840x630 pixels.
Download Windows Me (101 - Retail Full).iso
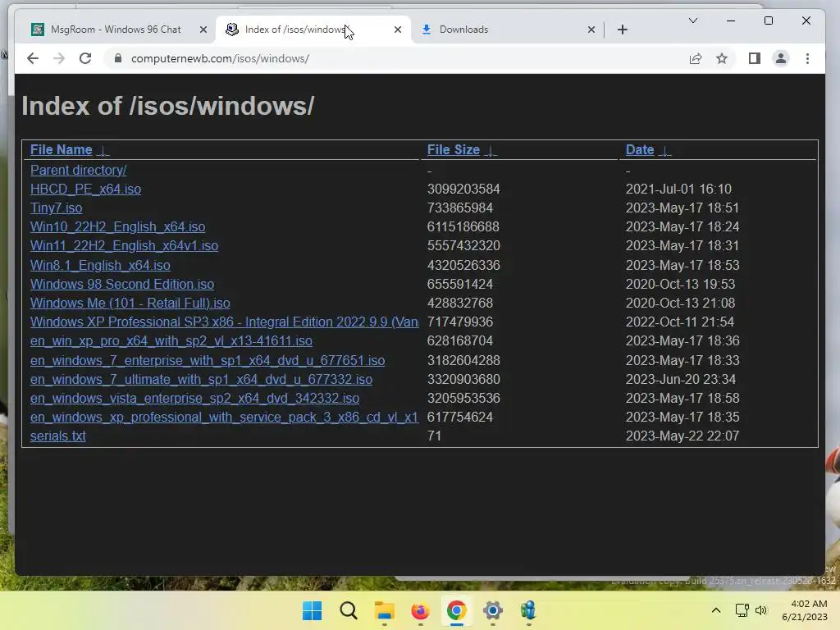click(130, 303)
